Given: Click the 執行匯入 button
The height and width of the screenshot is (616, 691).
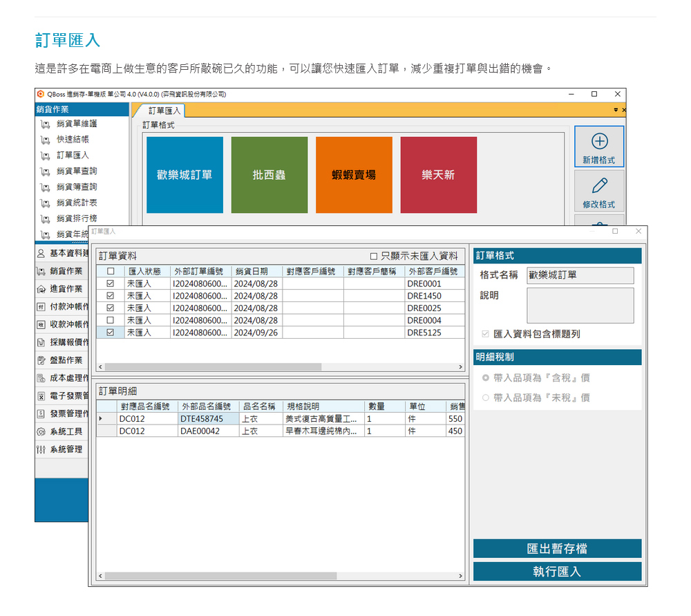Looking at the screenshot, I should point(557,572).
